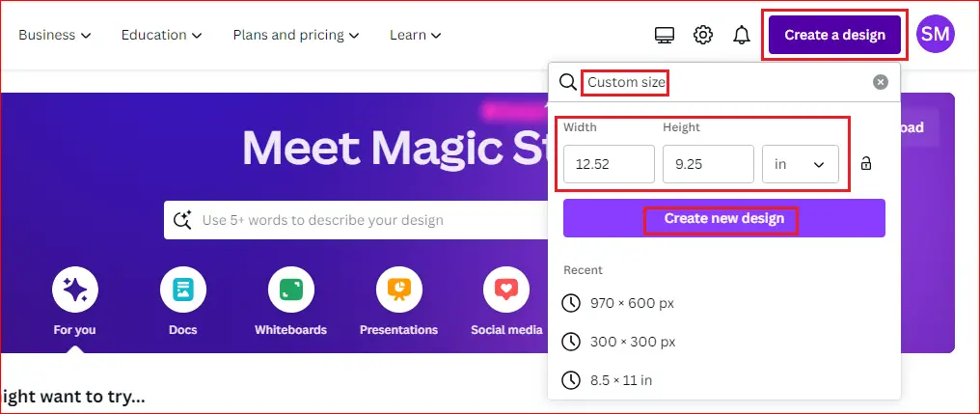Select the Whiteboards category icon
Screen dimensions: 980x414
(290, 289)
